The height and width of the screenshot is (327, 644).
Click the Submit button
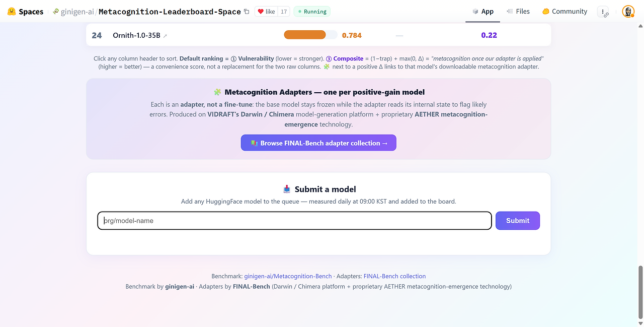(x=518, y=221)
